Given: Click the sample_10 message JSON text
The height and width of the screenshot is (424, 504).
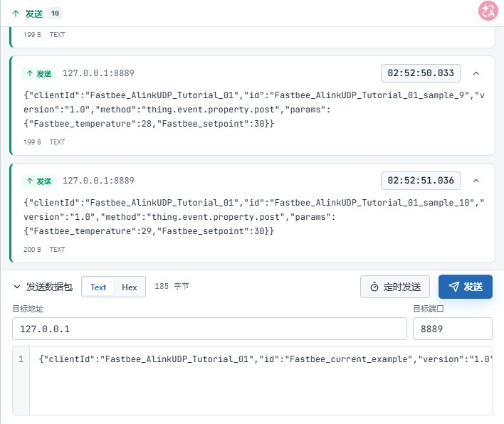Looking at the screenshot, I should 254,217.
